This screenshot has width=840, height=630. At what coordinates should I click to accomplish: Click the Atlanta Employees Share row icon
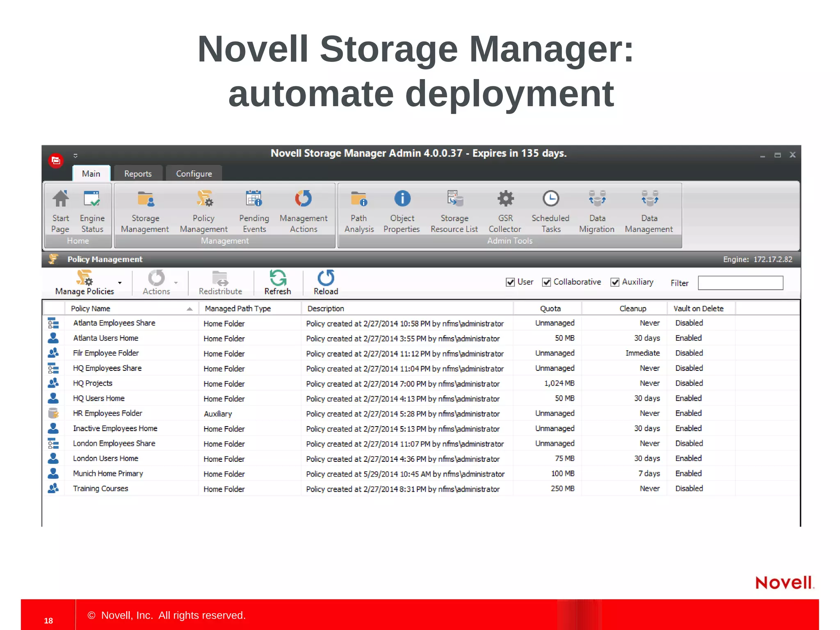(53, 323)
